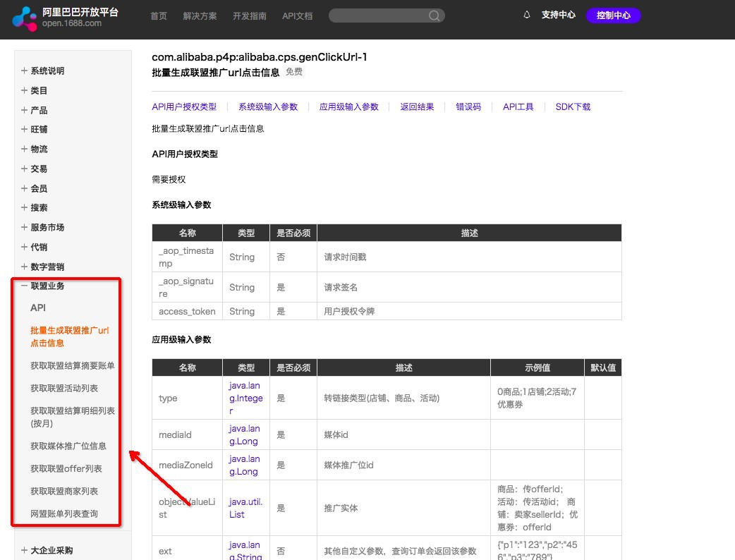Expand the 服务市场 tree node
The height and width of the screenshot is (560, 735).
pyautogui.click(x=24, y=227)
